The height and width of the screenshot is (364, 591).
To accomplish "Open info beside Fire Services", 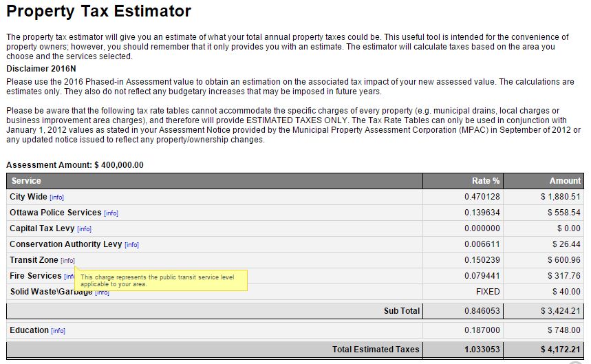I will coord(69,277).
